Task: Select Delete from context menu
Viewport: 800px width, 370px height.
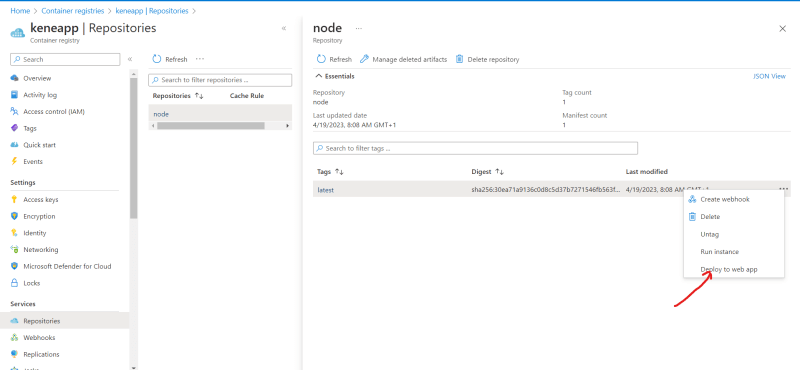Action: coord(734,216)
